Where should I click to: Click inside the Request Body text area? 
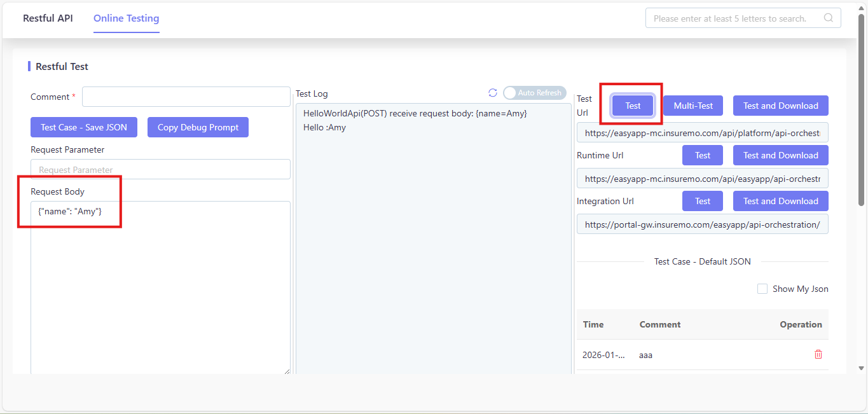tap(160, 287)
